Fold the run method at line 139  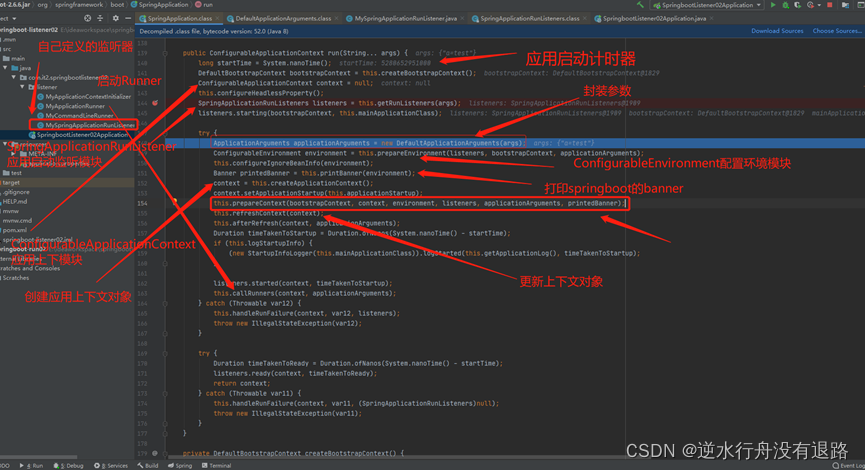pyautogui.click(x=165, y=54)
